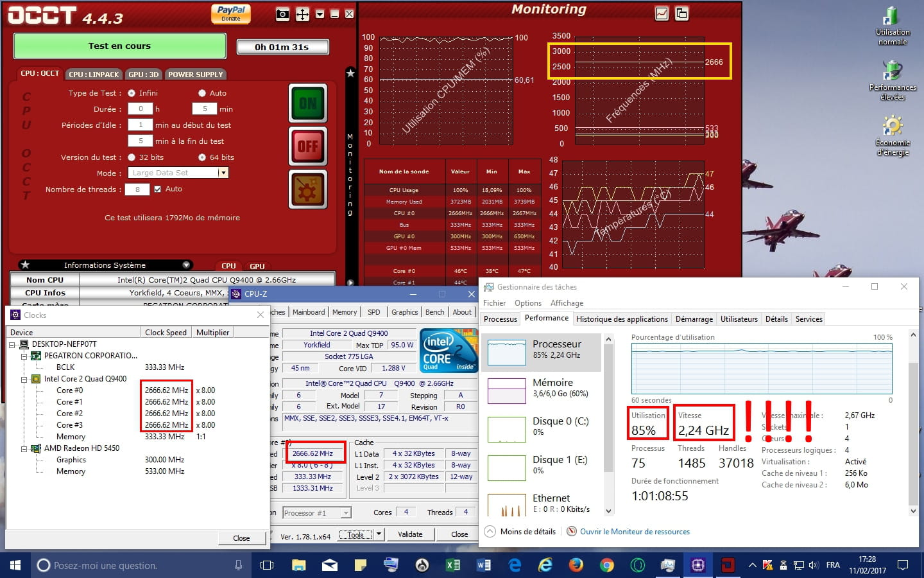This screenshot has width=924, height=578.
Task: Click the star above Monitoring side label
Action: 350,73
